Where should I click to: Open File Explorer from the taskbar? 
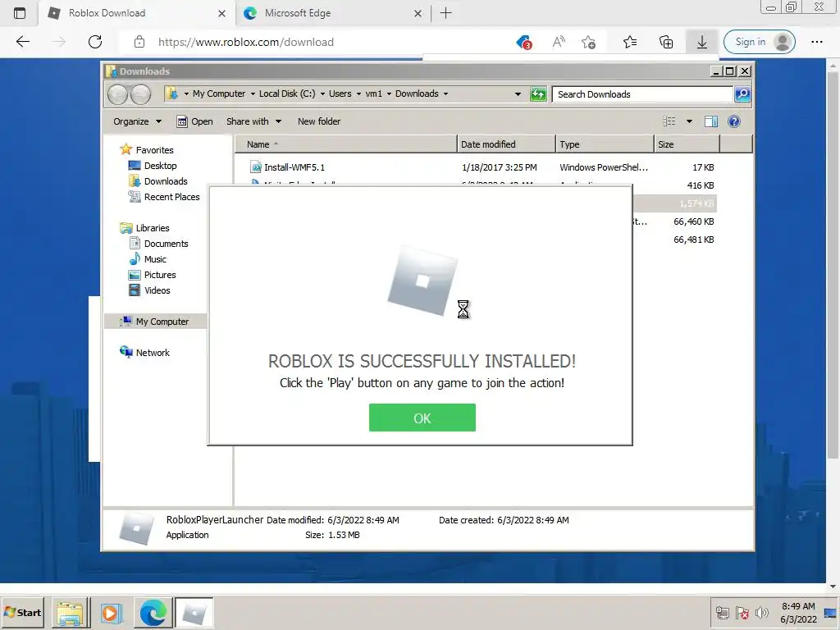coord(71,613)
